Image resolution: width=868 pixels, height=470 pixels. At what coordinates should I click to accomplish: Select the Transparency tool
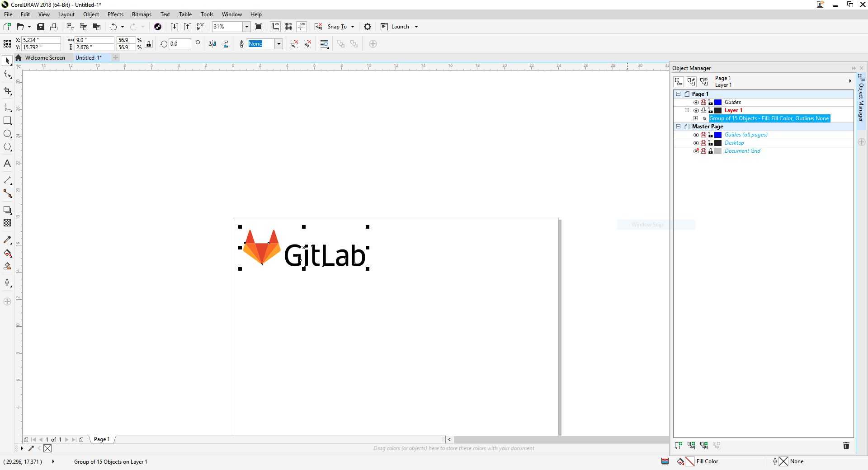[x=7, y=223]
